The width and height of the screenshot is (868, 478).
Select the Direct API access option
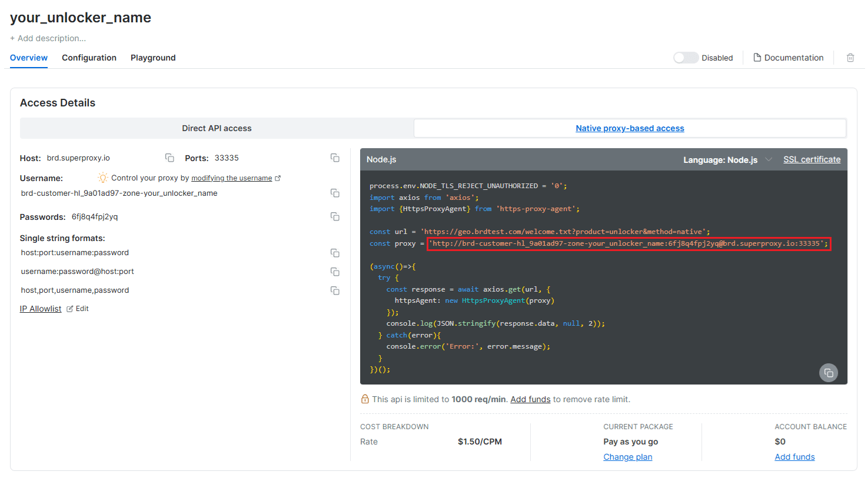tap(217, 128)
